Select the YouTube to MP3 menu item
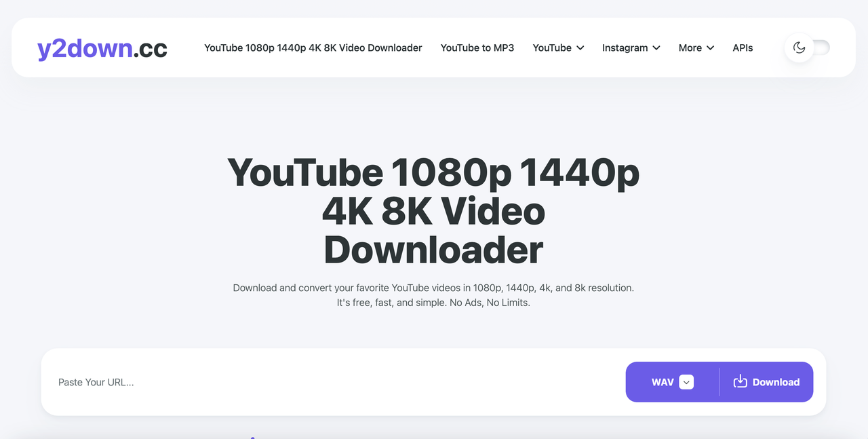Image resolution: width=868 pixels, height=439 pixels. (x=477, y=47)
